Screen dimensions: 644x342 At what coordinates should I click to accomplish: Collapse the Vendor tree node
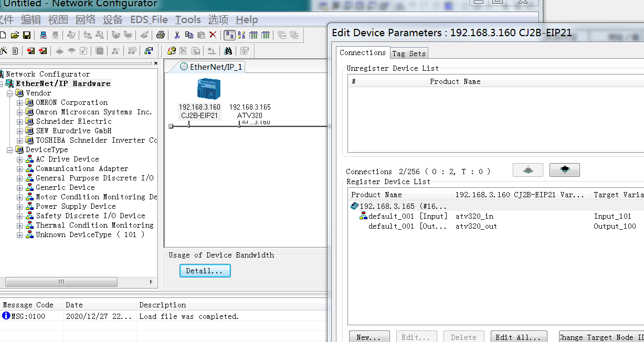tap(10, 93)
